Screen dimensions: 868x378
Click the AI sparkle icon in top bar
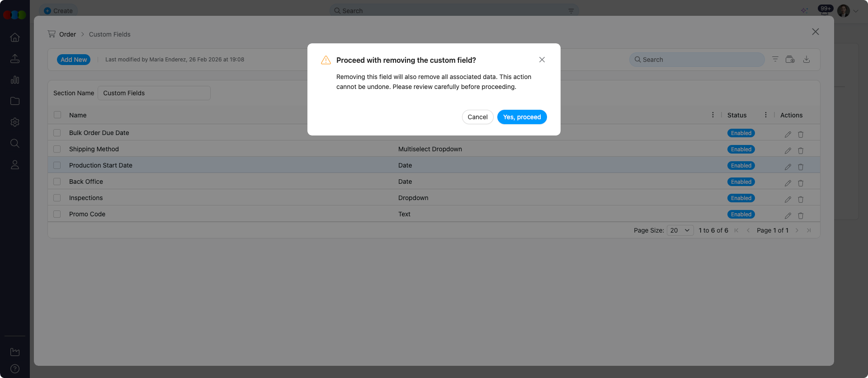coord(804,11)
